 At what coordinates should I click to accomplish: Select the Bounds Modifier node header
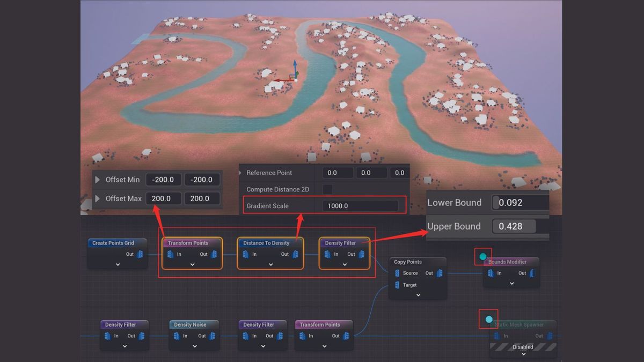(x=507, y=262)
